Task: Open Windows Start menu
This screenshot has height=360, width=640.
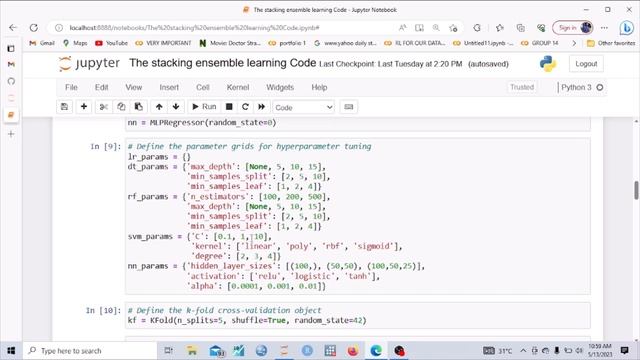Action: (11, 351)
